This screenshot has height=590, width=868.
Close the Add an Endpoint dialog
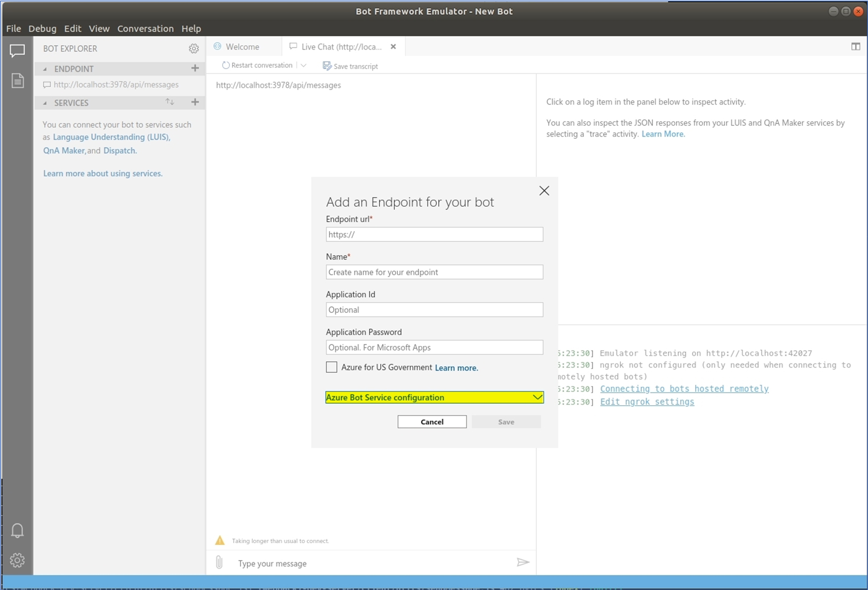click(544, 191)
